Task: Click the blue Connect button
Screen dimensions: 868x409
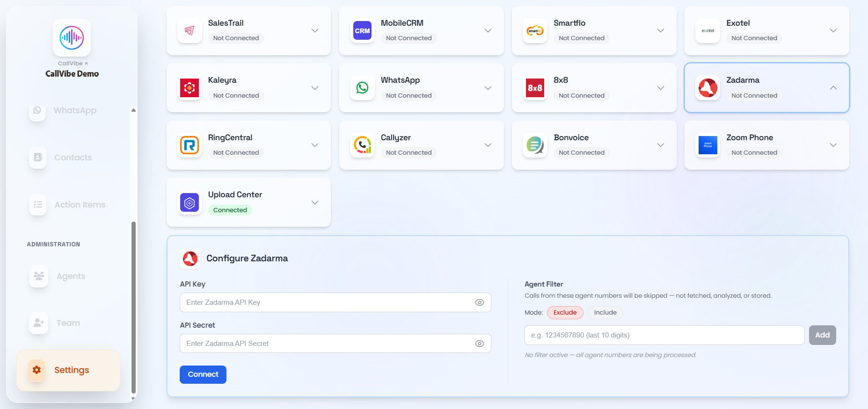Action: 203,374
